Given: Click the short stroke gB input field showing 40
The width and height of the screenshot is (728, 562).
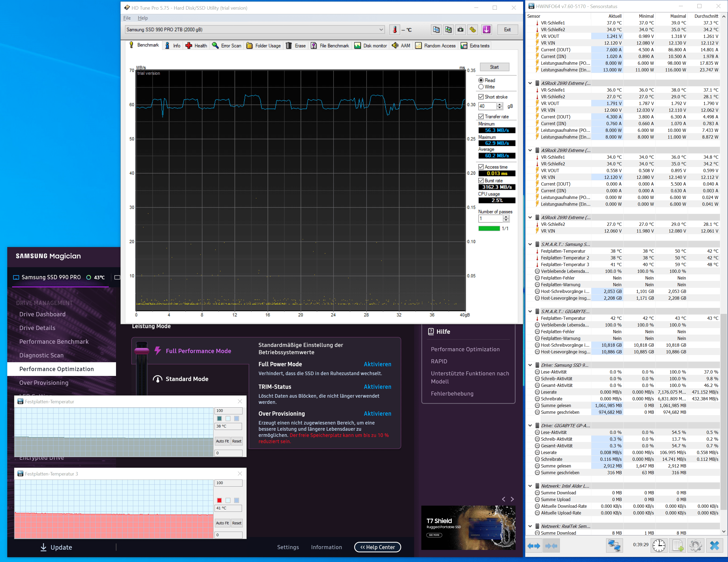Looking at the screenshot, I should click(488, 106).
